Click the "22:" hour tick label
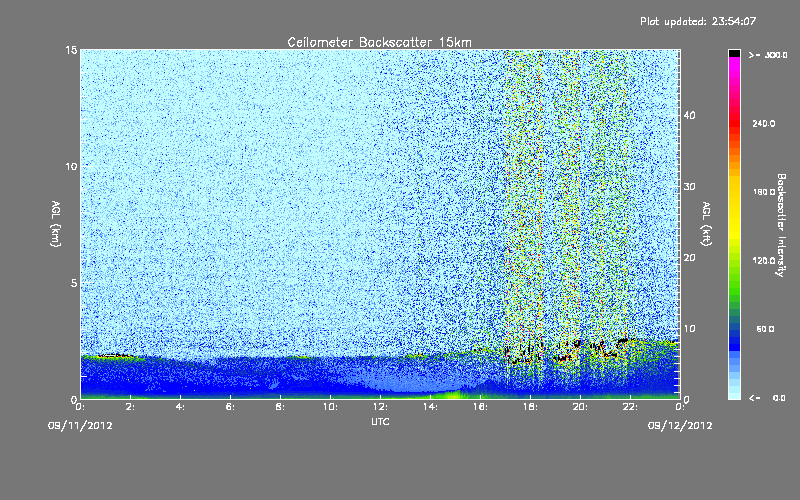800x500 pixels. [631, 407]
